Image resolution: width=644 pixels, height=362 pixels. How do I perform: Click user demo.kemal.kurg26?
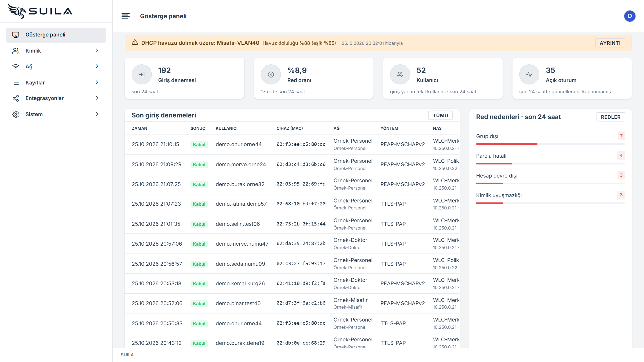tap(240, 283)
